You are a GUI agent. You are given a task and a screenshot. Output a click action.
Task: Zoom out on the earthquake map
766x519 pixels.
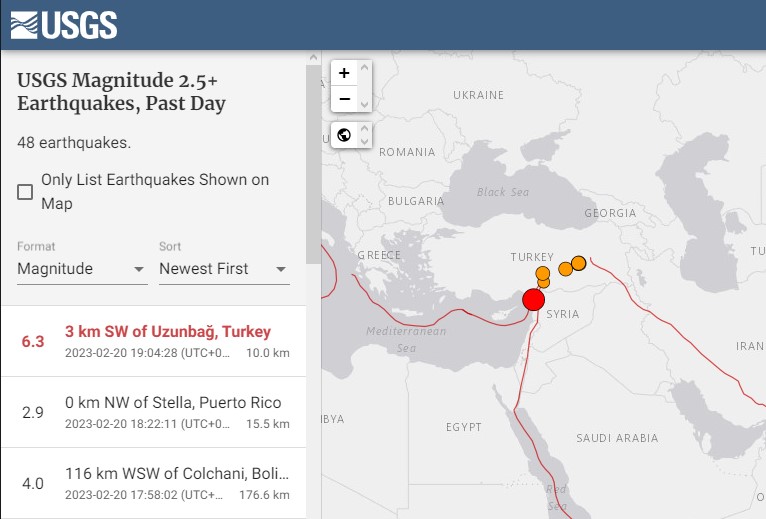pyautogui.click(x=344, y=99)
